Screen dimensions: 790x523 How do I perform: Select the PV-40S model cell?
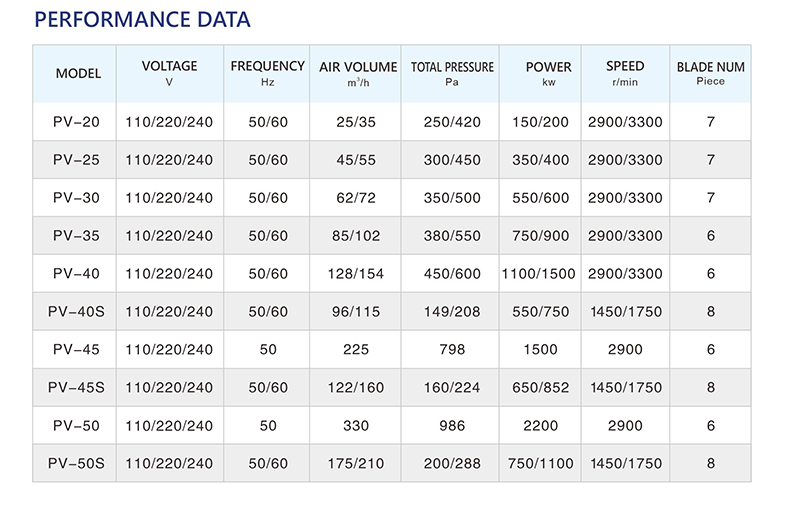[76, 312]
